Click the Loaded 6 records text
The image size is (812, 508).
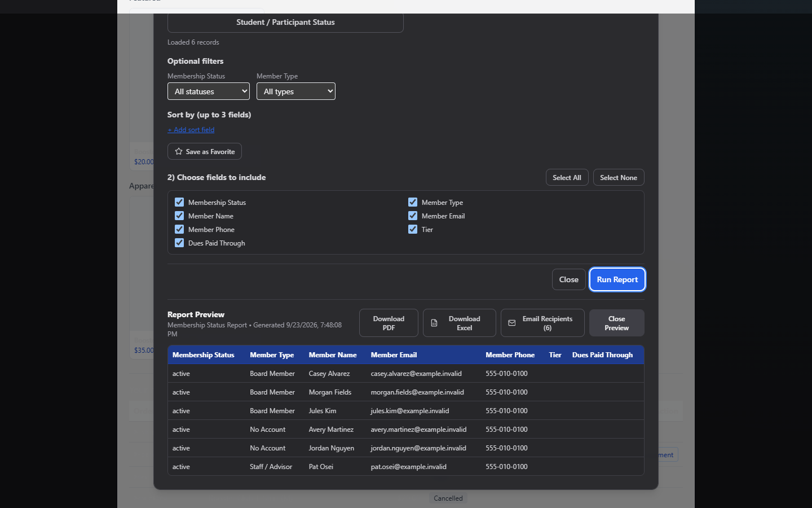tap(193, 42)
